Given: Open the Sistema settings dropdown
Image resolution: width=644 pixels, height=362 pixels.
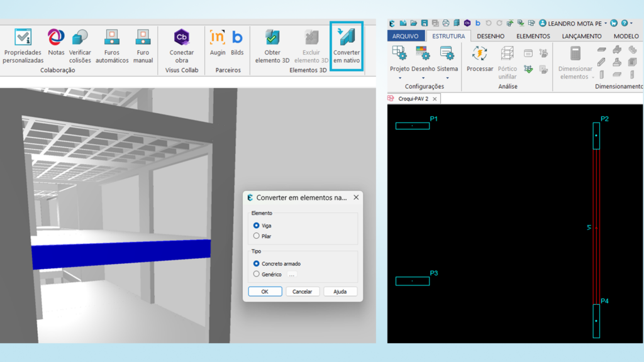Looking at the screenshot, I should pyautogui.click(x=447, y=78).
